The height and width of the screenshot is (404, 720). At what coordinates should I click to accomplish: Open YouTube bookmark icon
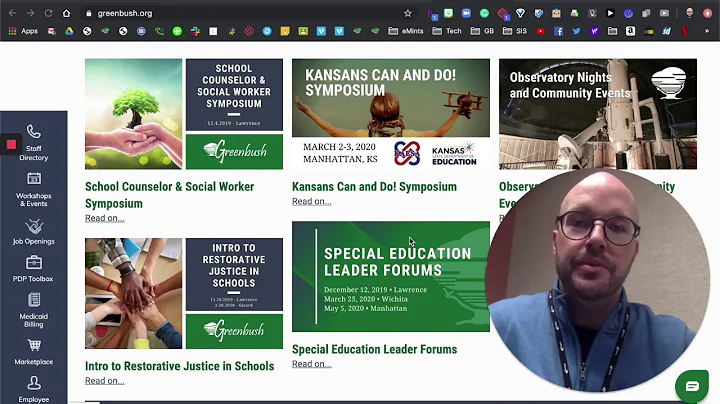[540, 31]
